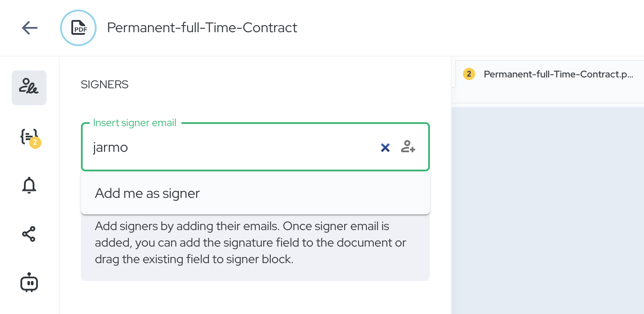The height and width of the screenshot is (314, 644).
Task: Click the add-person signer icon
Action: [x=408, y=147]
